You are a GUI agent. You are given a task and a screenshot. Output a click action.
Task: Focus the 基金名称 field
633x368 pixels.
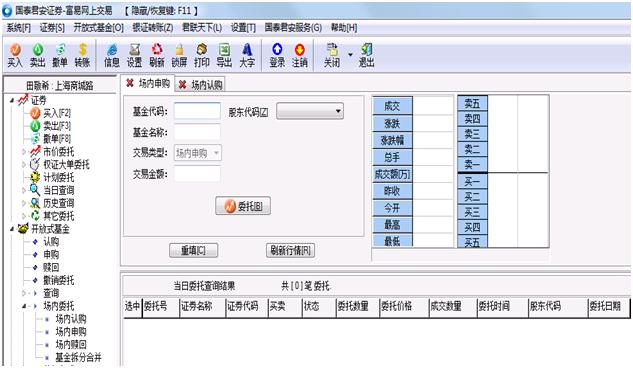[x=197, y=132]
